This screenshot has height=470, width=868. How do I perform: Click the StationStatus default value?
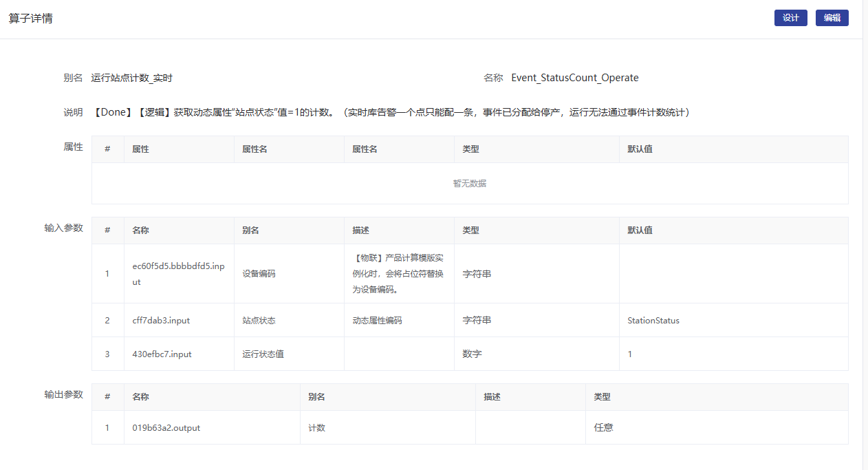[x=653, y=321]
